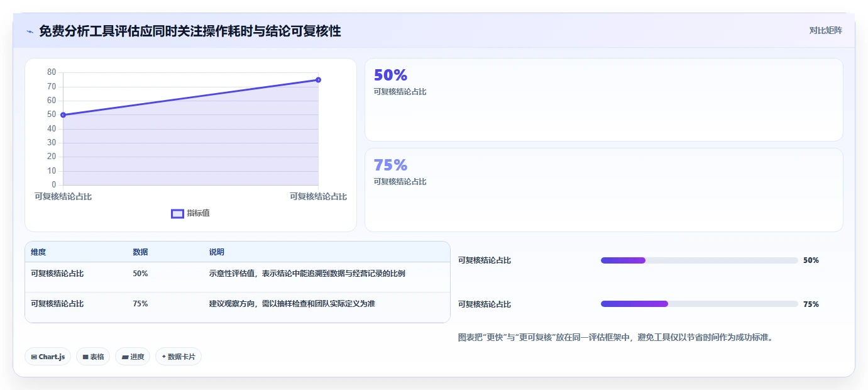Click the 75% value right of the progress bar

811,304
